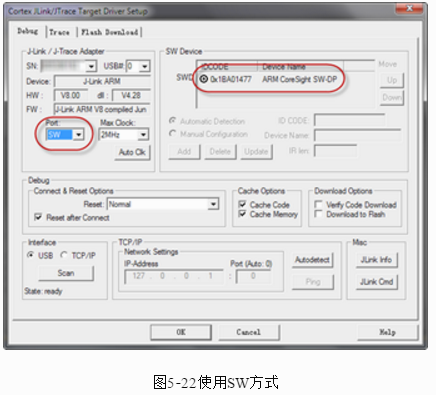Choose Manual Configuration option
Viewport: 436px width, 395px height.
point(172,134)
